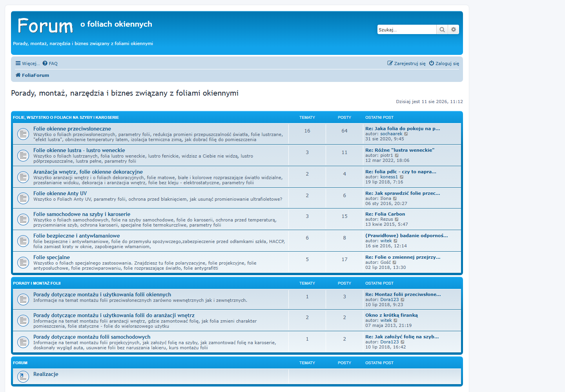View latest post icon next to sochaarek

[406, 134]
